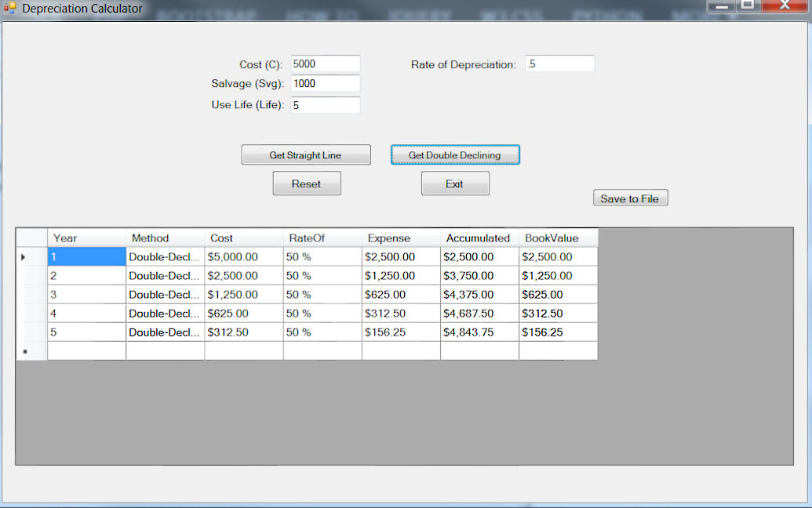The width and height of the screenshot is (812, 508).
Task: Click the Get Double Declining button
Action: pyautogui.click(x=455, y=154)
